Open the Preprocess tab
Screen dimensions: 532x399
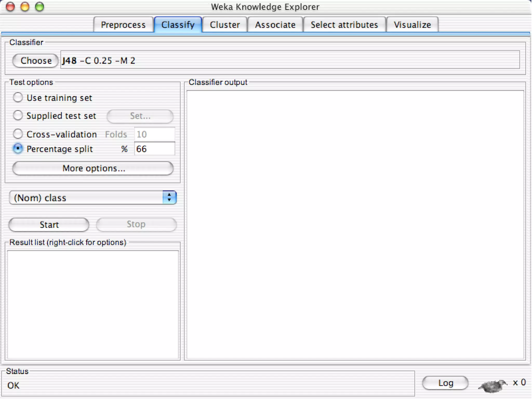click(123, 25)
